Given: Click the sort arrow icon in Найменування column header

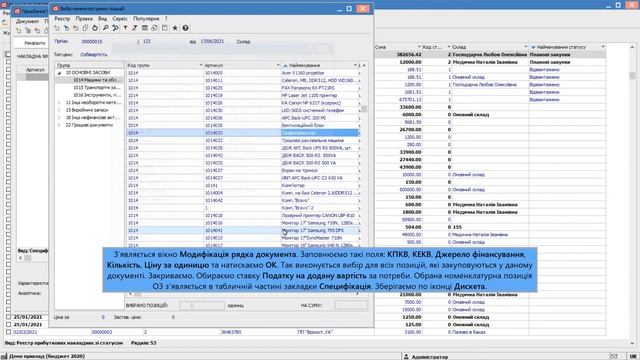Looking at the screenshot, I should [x=285, y=65].
